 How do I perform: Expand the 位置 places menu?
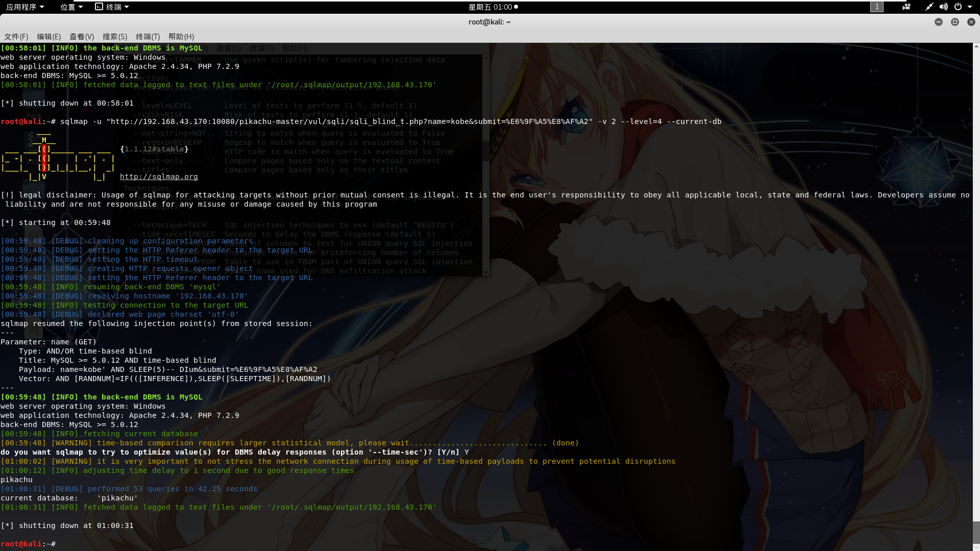click(71, 7)
